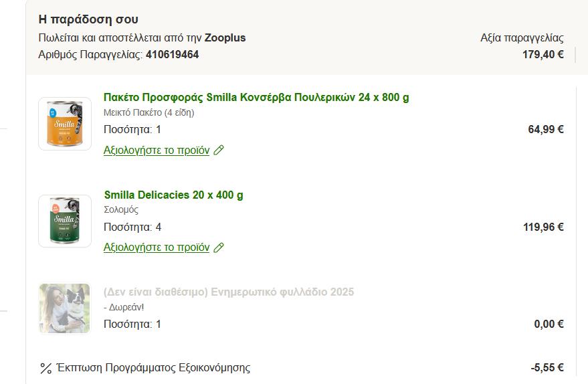Click the Zooplus seller name
Image resolution: width=588 pixels, height=384 pixels.
point(225,38)
